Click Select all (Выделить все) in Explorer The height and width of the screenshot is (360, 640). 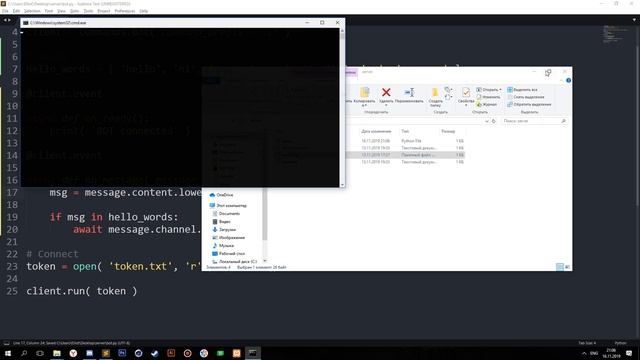(522, 90)
